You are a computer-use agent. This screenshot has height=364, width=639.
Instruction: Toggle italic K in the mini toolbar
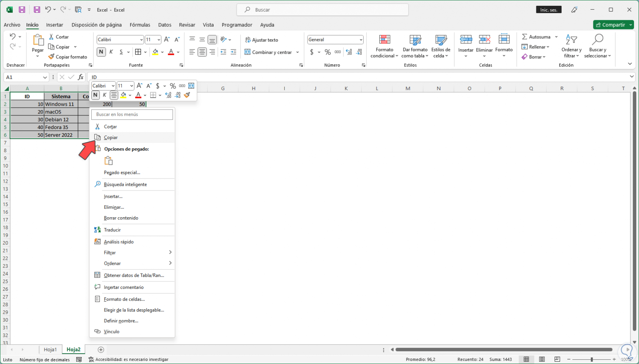point(105,95)
